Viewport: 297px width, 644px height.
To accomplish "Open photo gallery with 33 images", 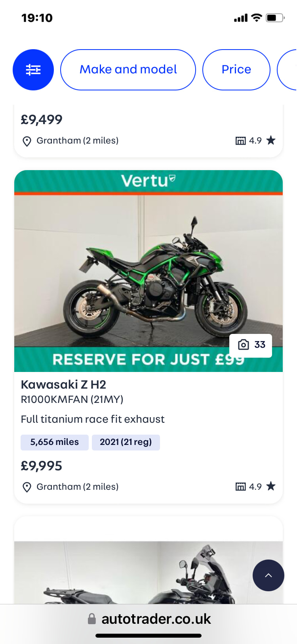I will click(251, 345).
